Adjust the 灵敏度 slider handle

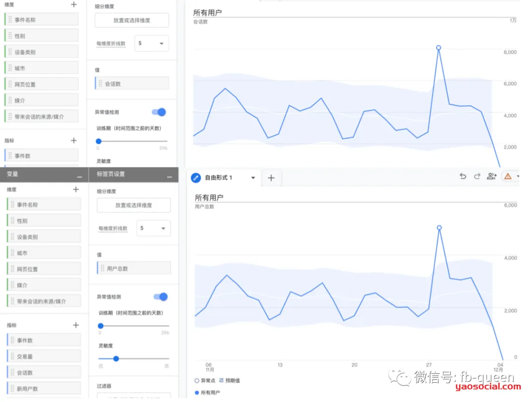coord(116,359)
